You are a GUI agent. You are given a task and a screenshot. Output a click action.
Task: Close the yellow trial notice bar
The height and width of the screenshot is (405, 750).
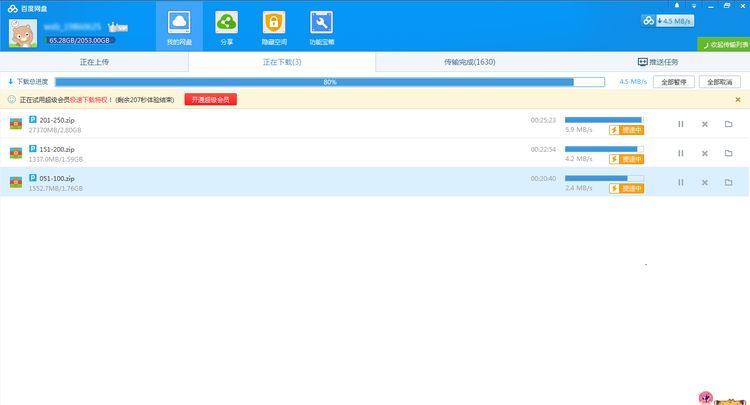pyautogui.click(x=738, y=99)
